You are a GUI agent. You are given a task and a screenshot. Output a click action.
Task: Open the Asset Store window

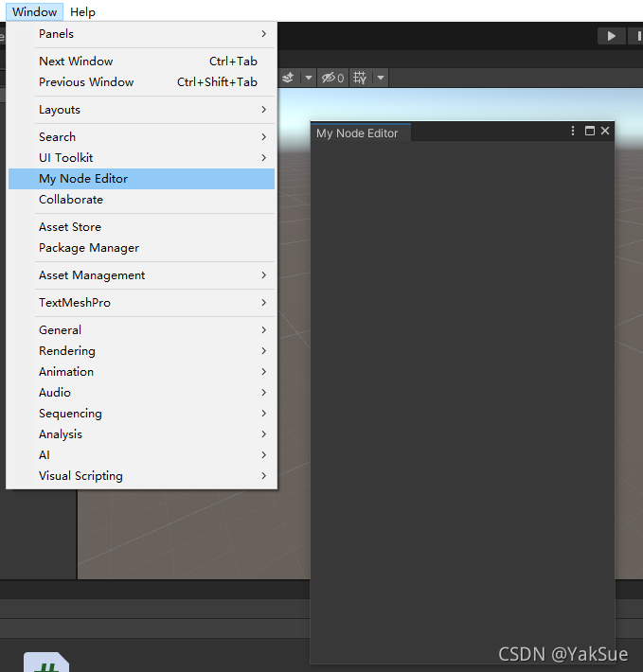[141, 227]
